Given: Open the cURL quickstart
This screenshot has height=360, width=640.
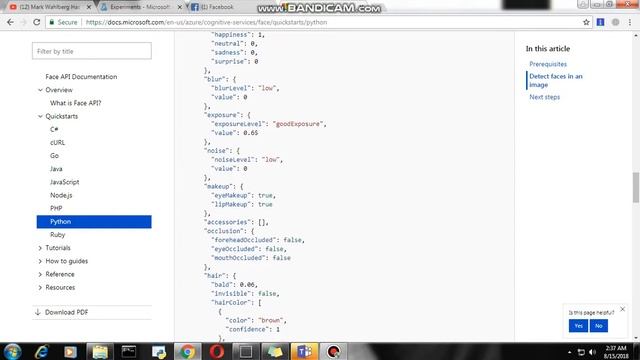Looking at the screenshot, I should [58, 142].
